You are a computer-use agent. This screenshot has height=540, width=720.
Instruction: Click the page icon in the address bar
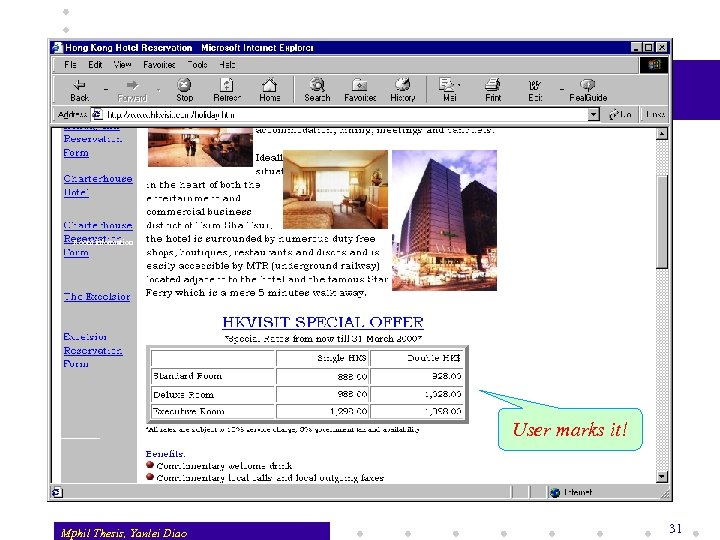(97, 114)
